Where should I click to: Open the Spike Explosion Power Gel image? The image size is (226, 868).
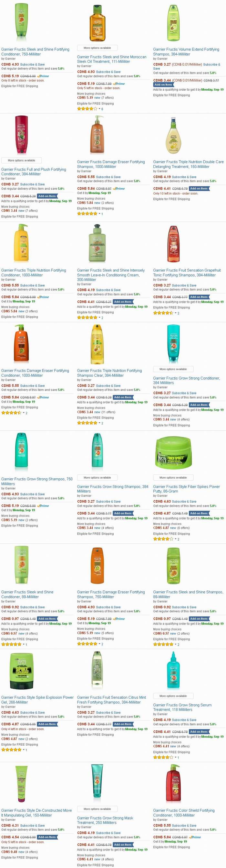click(22, 672)
